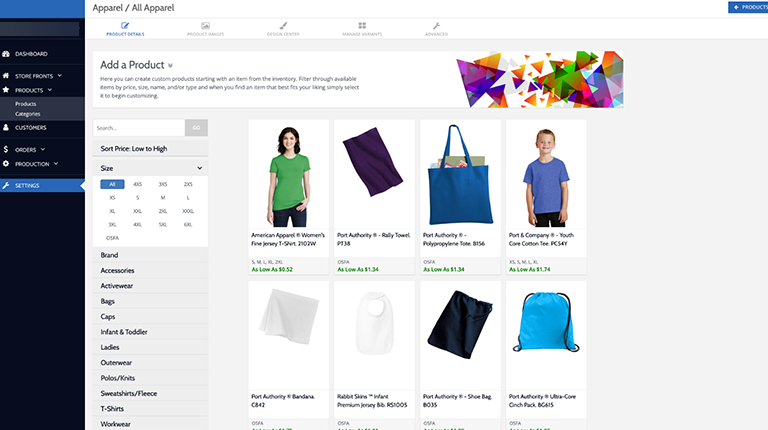
Task: Select the 'All' size filter
Action: pos(112,184)
